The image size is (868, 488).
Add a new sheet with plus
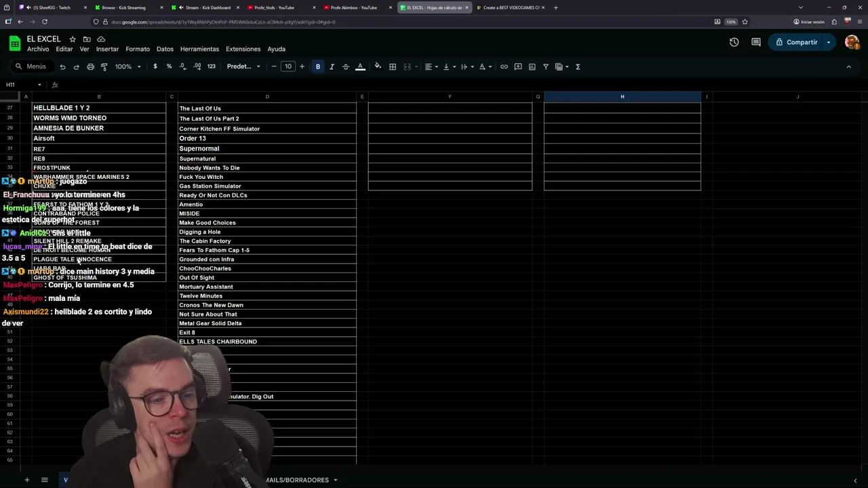click(27, 480)
